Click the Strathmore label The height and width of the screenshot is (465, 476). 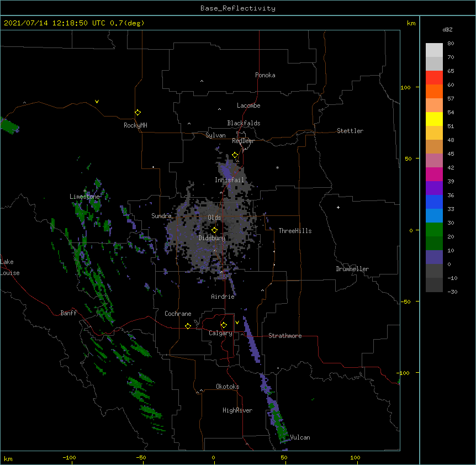(x=285, y=336)
